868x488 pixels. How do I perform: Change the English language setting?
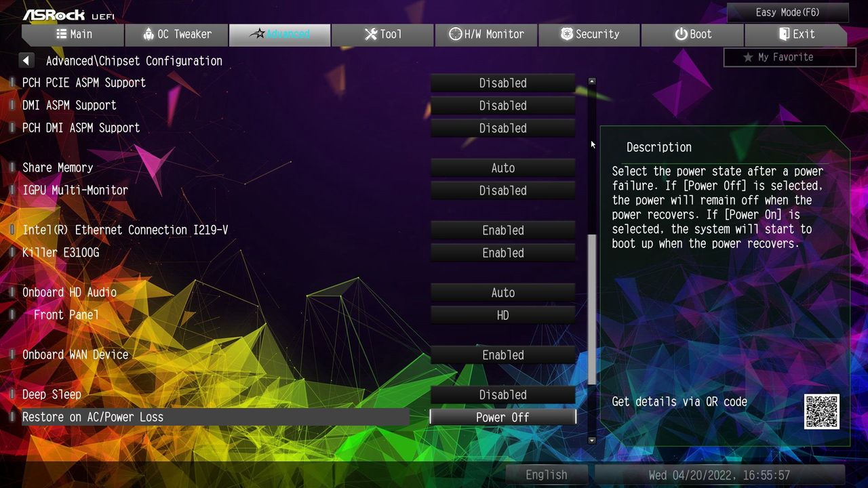point(547,474)
